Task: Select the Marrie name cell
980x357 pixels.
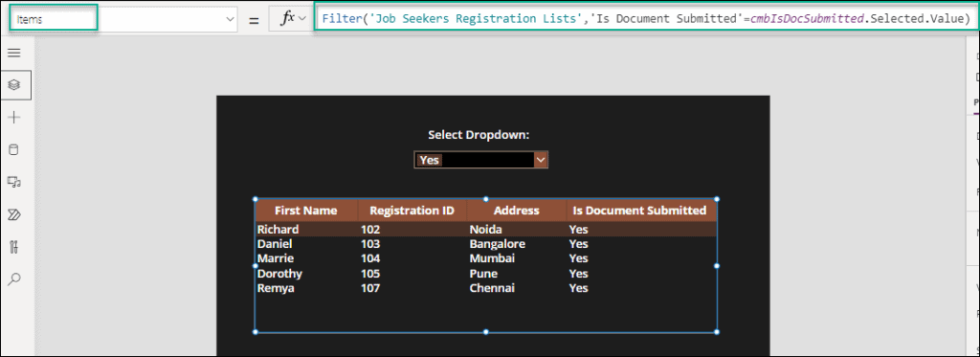Action: pos(276,258)
